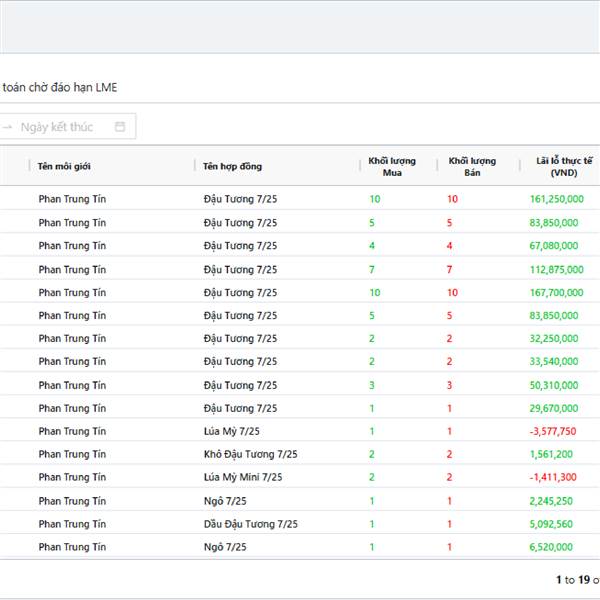Click the 'Khối lượng Mua' column header

pyautogui.click(x=391, y=166)
